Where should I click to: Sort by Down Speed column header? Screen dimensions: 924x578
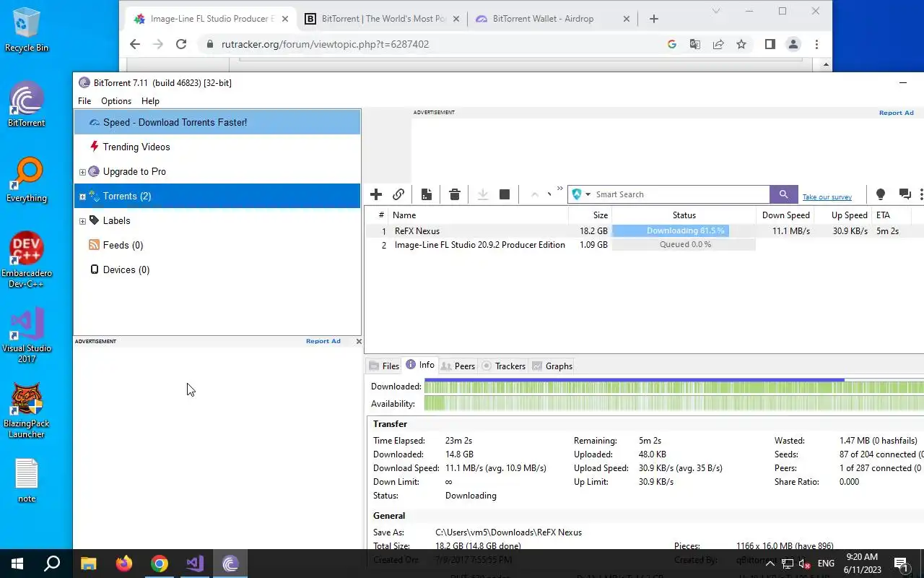tap(785, 215)
